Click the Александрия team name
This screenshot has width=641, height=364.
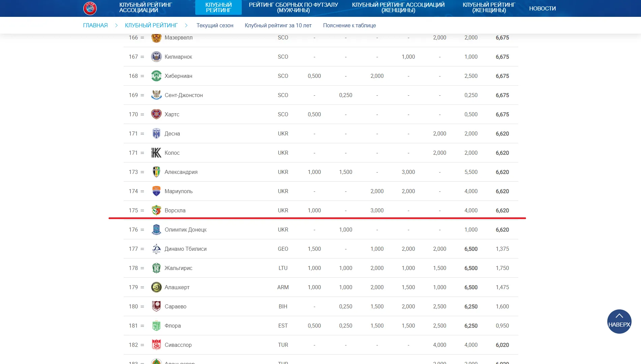click(181, 172)
